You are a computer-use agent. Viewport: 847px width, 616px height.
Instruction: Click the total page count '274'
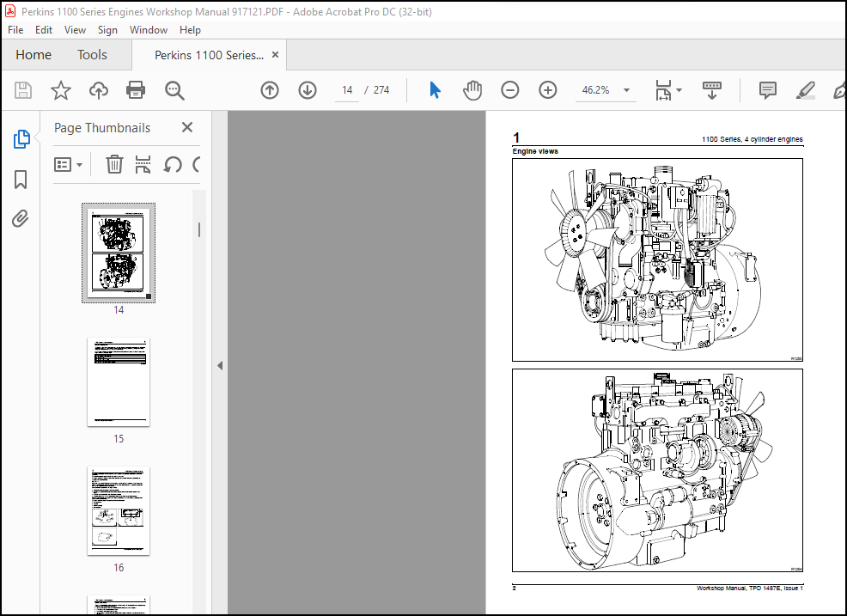click(381, 90)
